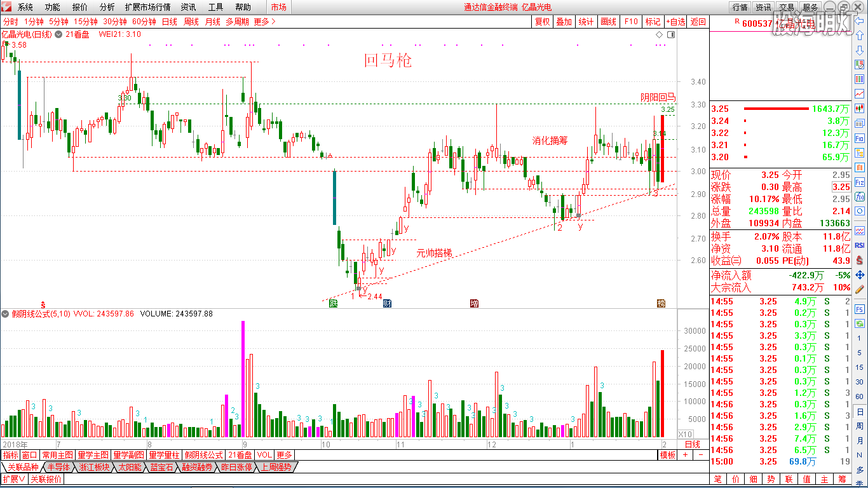This screenshot has height=488, width=868.
Task: Open the dropdown arrow beside 亿晶光电(日线)
Action: pyautogui.click(x=58, y=34)
